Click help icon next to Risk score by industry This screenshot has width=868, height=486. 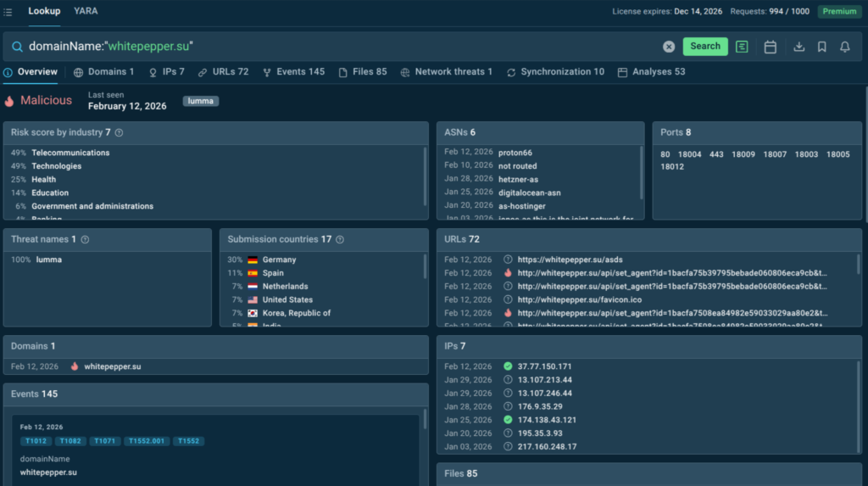click(x=120, y=133)
